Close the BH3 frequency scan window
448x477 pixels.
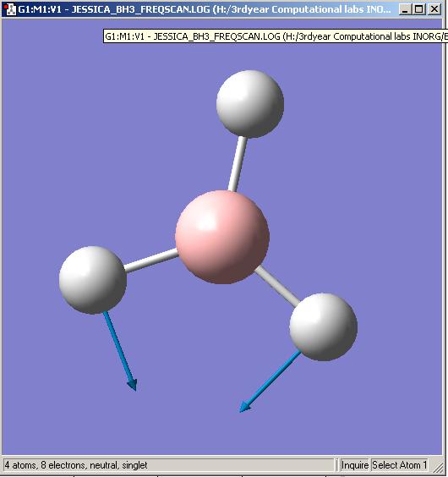click(x=434, y=9)
